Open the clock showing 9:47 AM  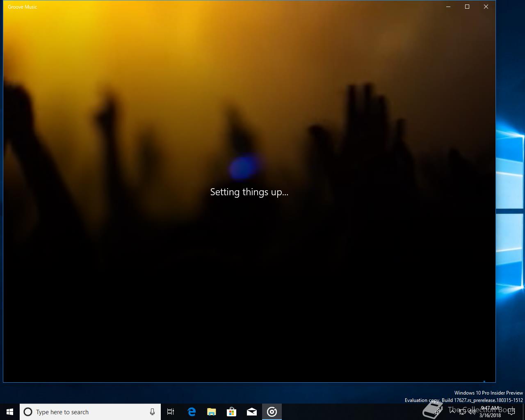pos(490,412)
